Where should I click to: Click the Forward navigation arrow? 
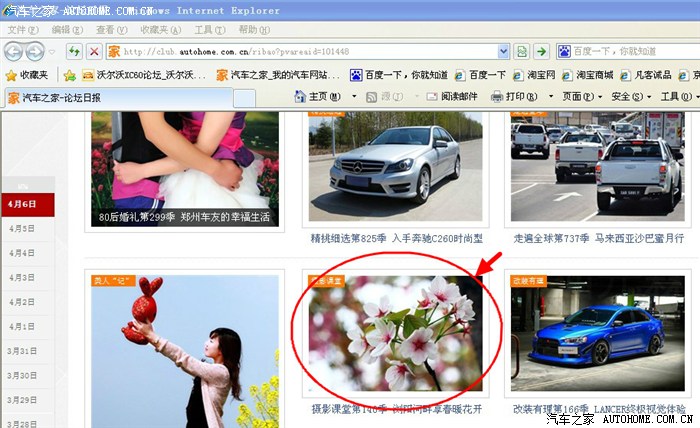(x=35, y=52)
